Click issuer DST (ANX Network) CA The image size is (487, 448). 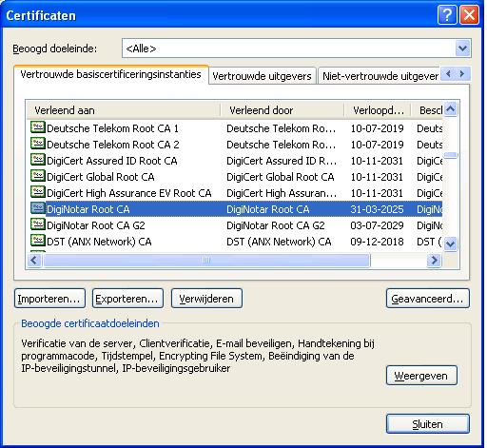click(x=279, y=242)
